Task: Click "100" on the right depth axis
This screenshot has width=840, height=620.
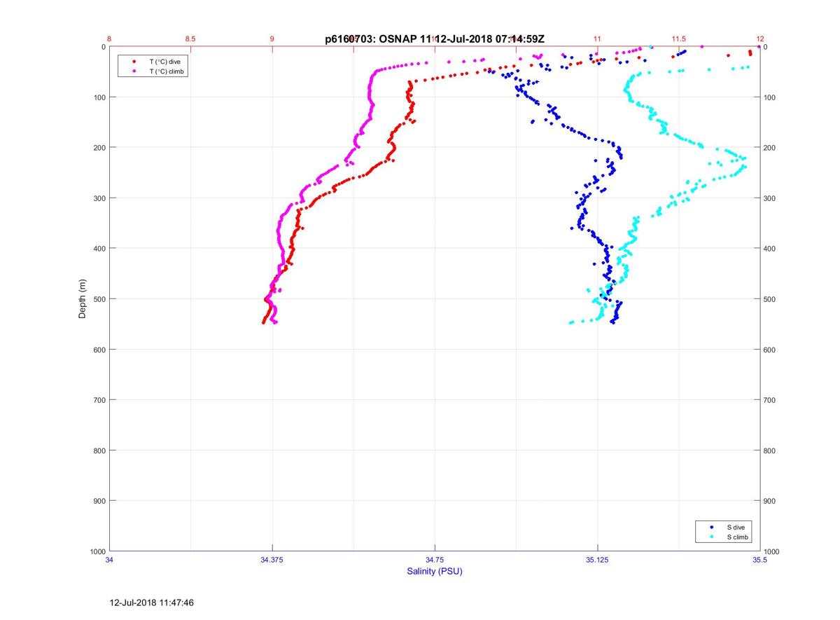Action: click(x=770, y=97)
